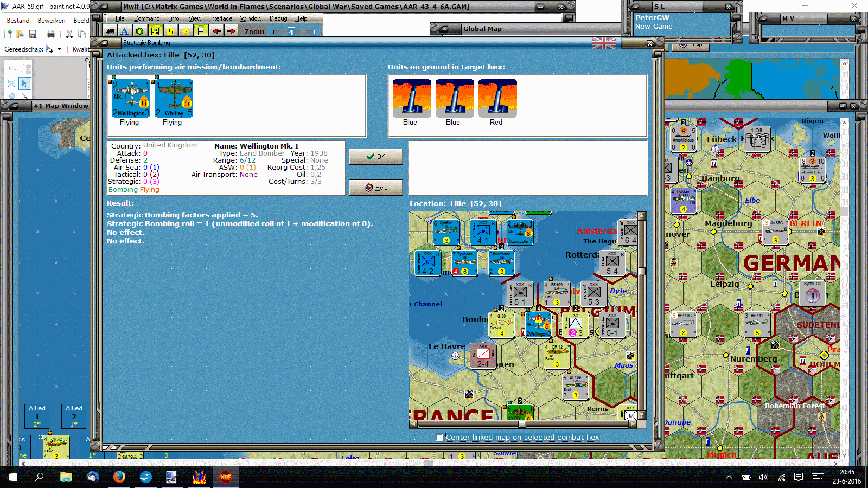Select the Wellington bomber flying unit
Image resolution: width=868 pixels, height=488 pixels.
click(131, 99)
